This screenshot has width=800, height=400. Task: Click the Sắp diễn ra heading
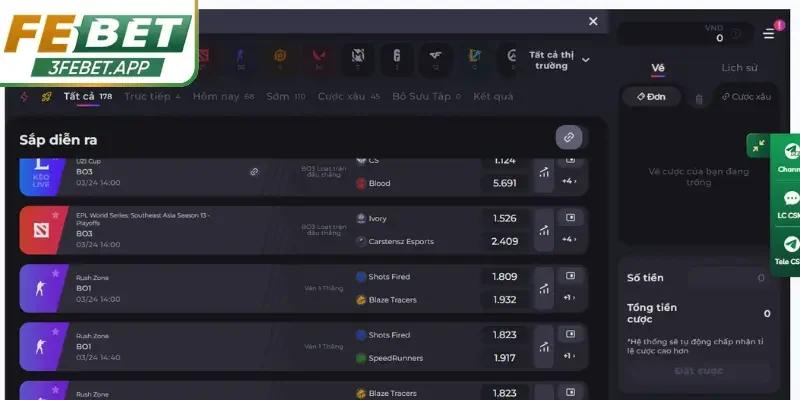[x=58, y=140]
